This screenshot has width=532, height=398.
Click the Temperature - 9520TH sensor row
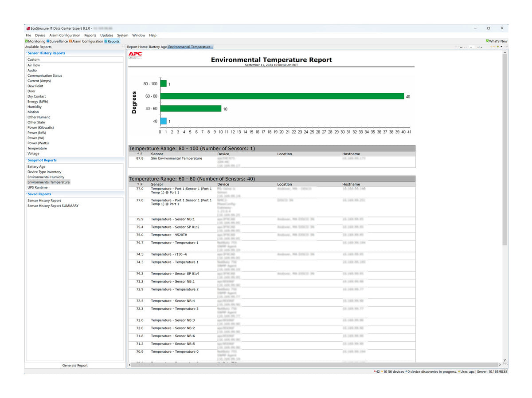[272, 236]
